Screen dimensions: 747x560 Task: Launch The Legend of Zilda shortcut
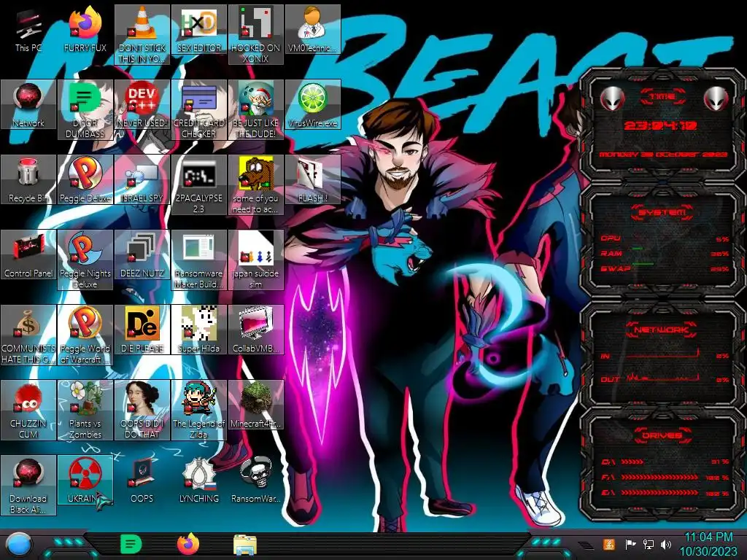[x=198, y=411]
